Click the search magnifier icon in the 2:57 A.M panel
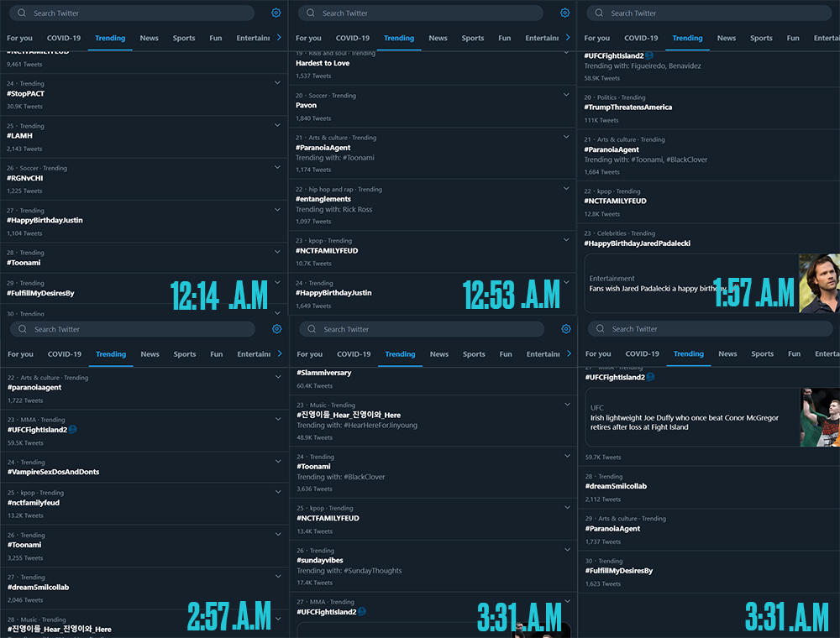 (x=23, y=328)
